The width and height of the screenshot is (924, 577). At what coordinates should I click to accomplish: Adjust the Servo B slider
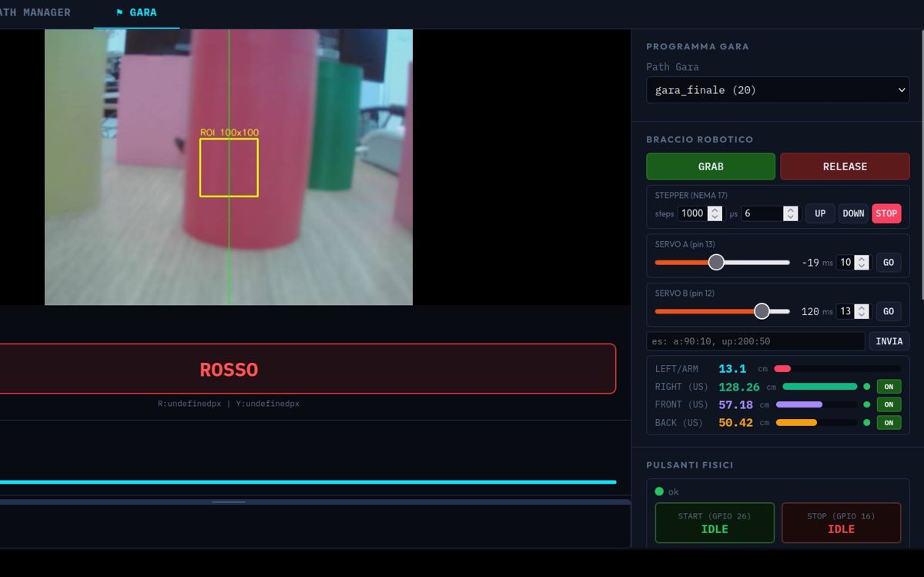pyautogui.click(x=722, y=311)
